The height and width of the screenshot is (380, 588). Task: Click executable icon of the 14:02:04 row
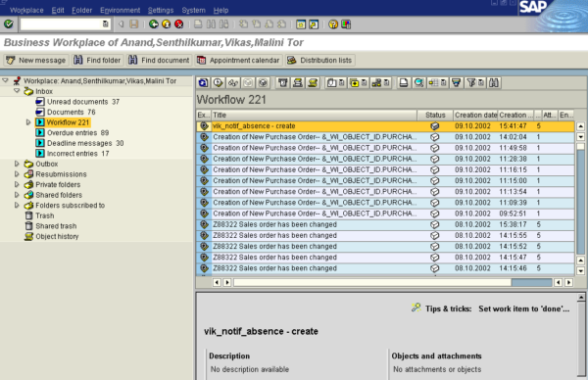click(204, 137)
